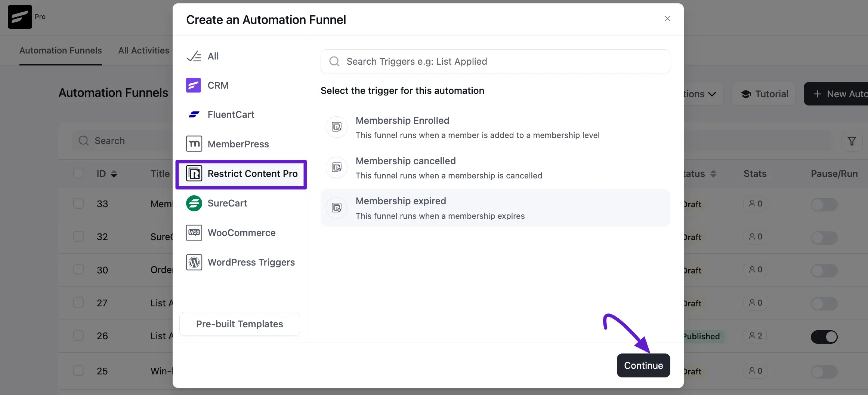Sort the table by ID column arrows
Screen dimensions: 868x395
click(114, 174)
